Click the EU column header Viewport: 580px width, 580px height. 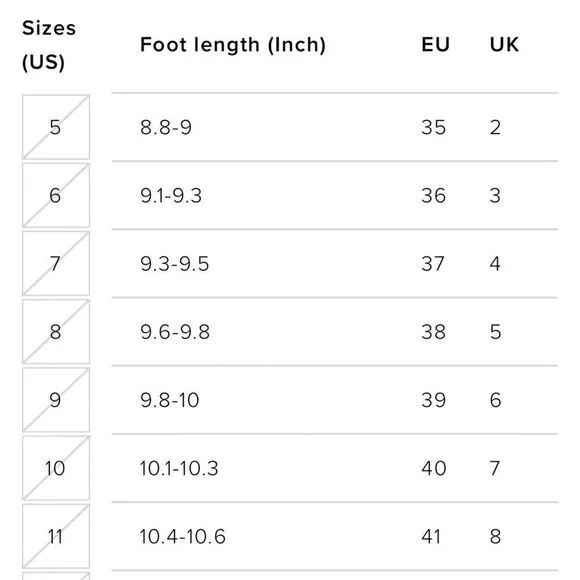click(435, 45)
